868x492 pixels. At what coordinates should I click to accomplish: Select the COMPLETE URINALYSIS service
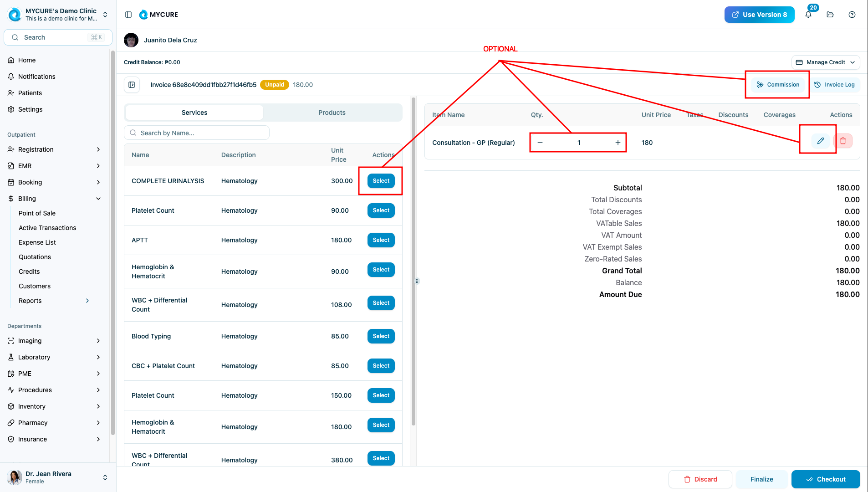(x=381, y=181)
